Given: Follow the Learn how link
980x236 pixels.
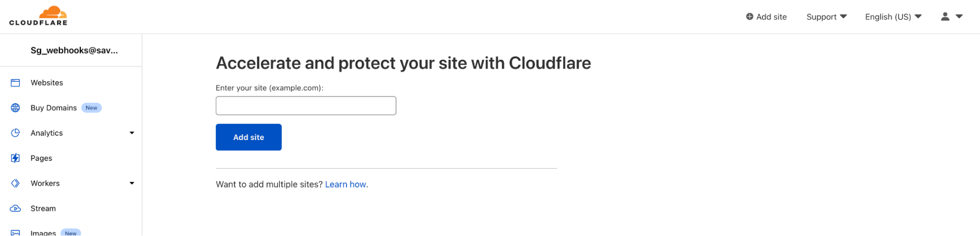Looking at the screenshot, I should tap(346, 185).
